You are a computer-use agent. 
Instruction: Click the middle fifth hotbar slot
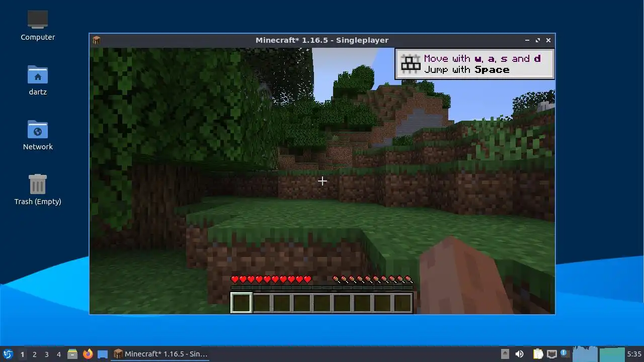[322, 303]
